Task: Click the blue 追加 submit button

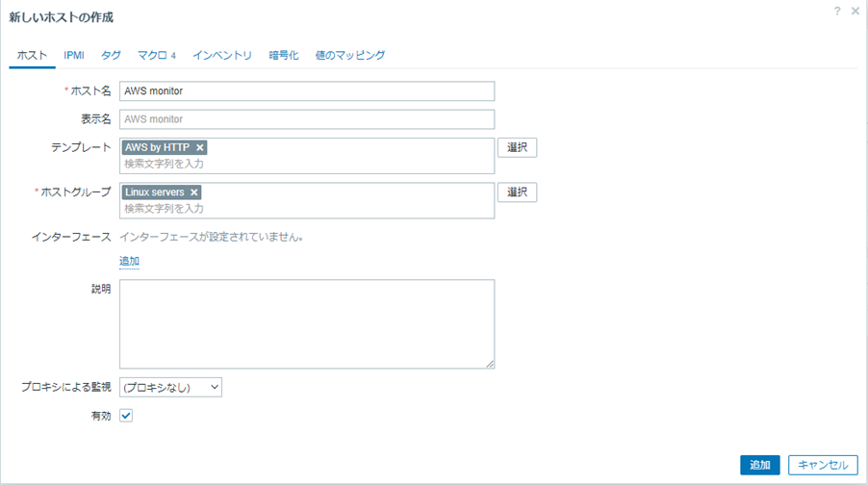Action: [759, 465]
